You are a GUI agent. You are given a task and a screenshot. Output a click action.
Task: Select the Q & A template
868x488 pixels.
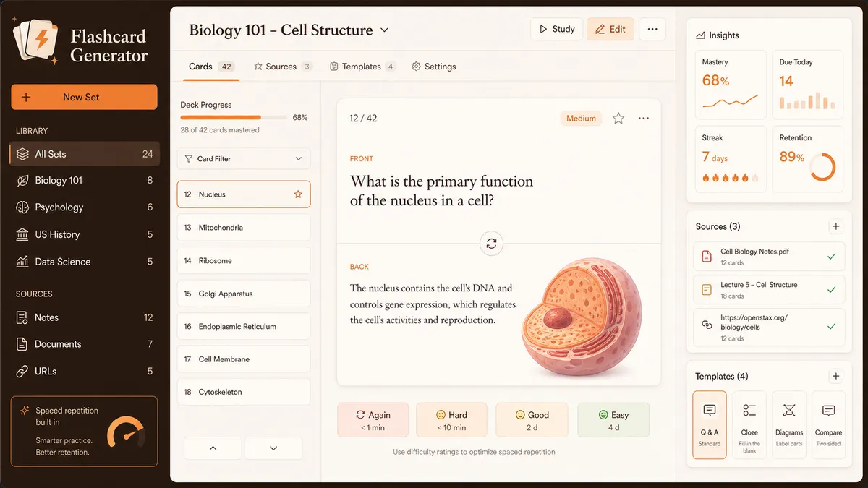tap(710, 425)
